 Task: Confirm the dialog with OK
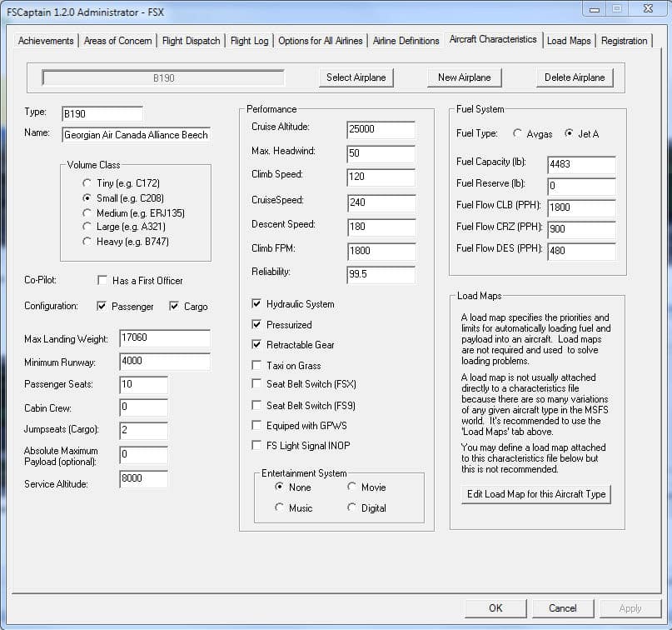point(495,608)
